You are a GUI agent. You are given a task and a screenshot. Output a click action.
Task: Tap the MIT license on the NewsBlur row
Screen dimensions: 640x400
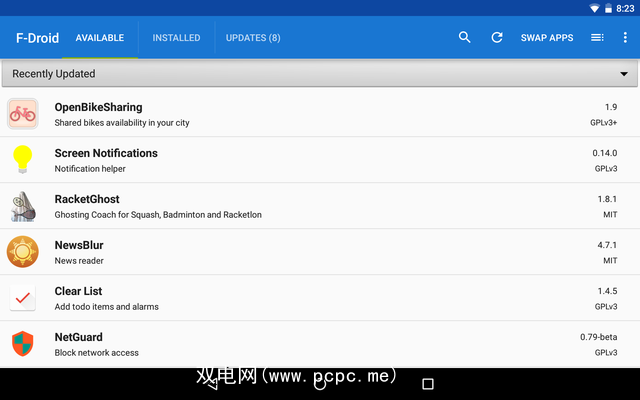pos(610,260)
